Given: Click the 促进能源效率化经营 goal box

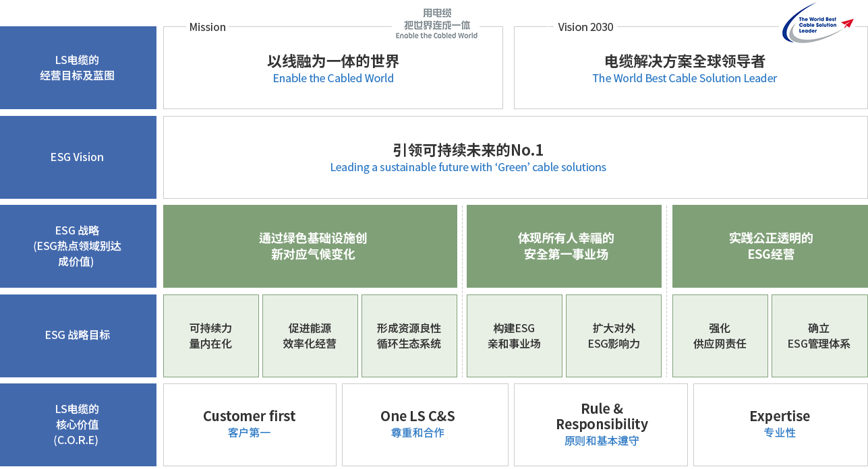Looking at the screenshot, I should (310, 336).
